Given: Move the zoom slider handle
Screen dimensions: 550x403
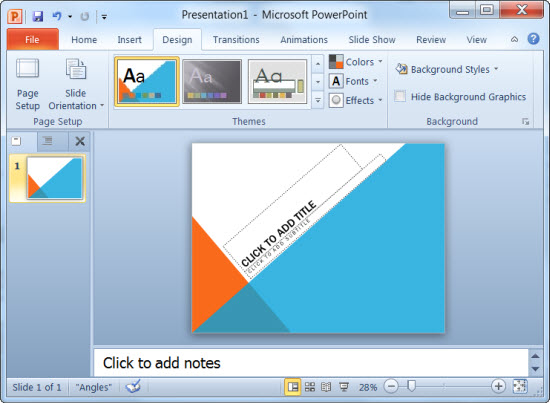Looking at the screenshot, I should pos(411,386).
